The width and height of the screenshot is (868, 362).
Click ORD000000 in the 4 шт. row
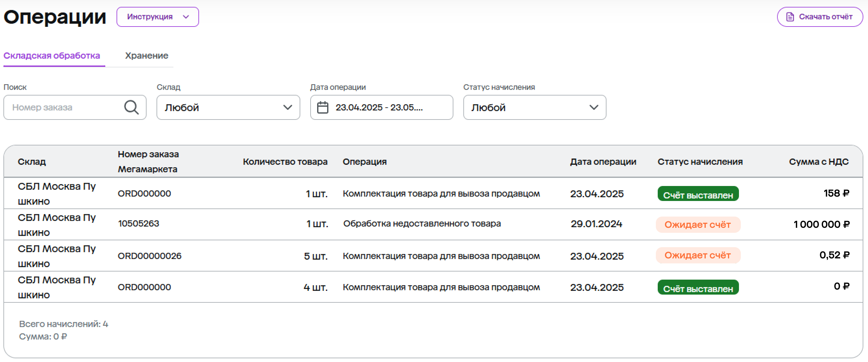(x=144, y=287)
